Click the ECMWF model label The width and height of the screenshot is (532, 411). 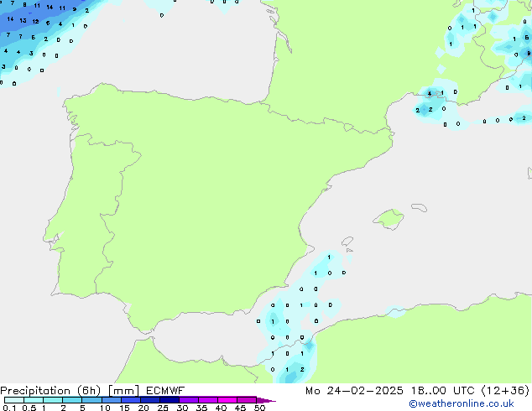165,391
